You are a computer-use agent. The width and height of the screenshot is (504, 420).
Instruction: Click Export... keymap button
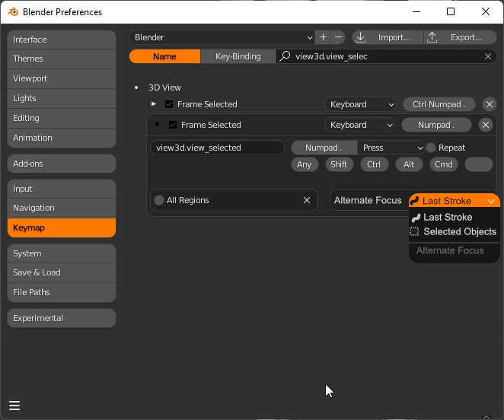pyautogui.click(x=461, y=37)
